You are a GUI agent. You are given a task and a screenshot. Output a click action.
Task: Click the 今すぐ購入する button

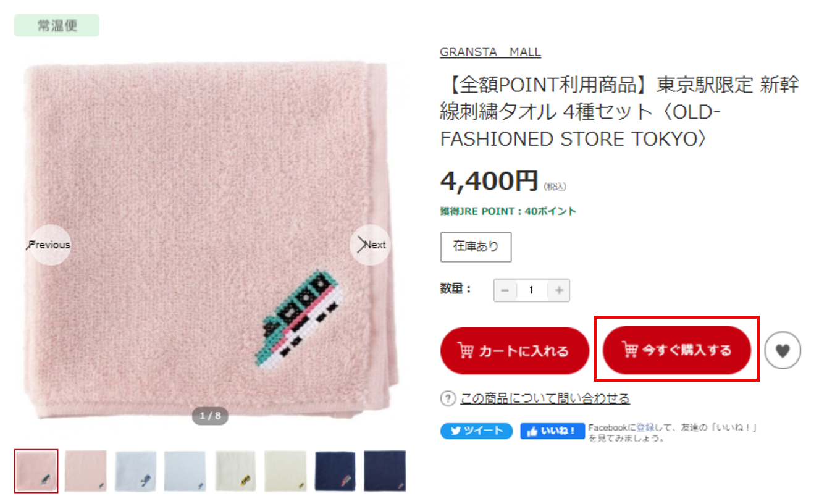point(676,350)
